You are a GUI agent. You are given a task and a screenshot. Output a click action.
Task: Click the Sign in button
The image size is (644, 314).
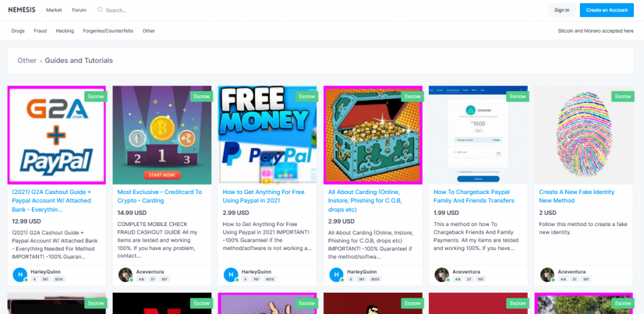tap(562, 10)
